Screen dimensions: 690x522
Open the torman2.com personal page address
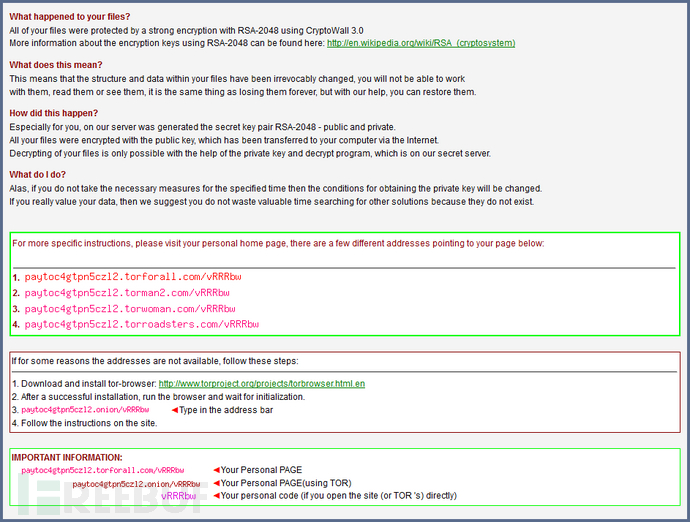coord(127,293)
